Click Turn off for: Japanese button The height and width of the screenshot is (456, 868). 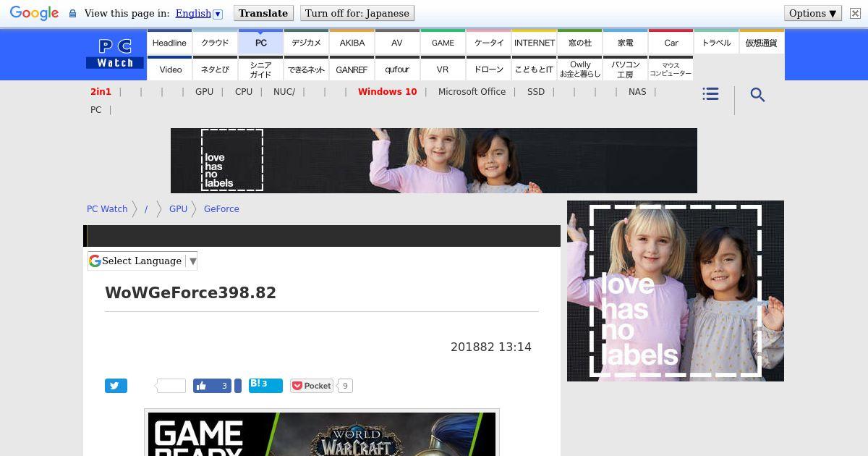tap(357, 13)
